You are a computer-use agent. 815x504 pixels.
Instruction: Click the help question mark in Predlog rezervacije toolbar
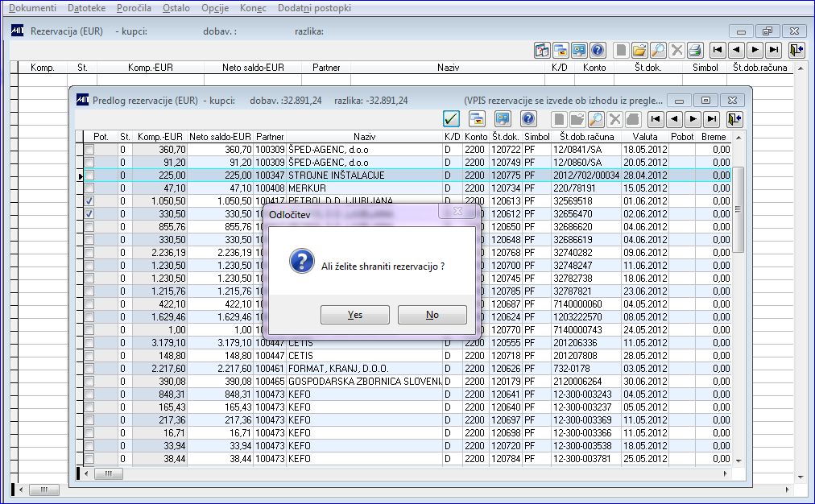(528, 119)
